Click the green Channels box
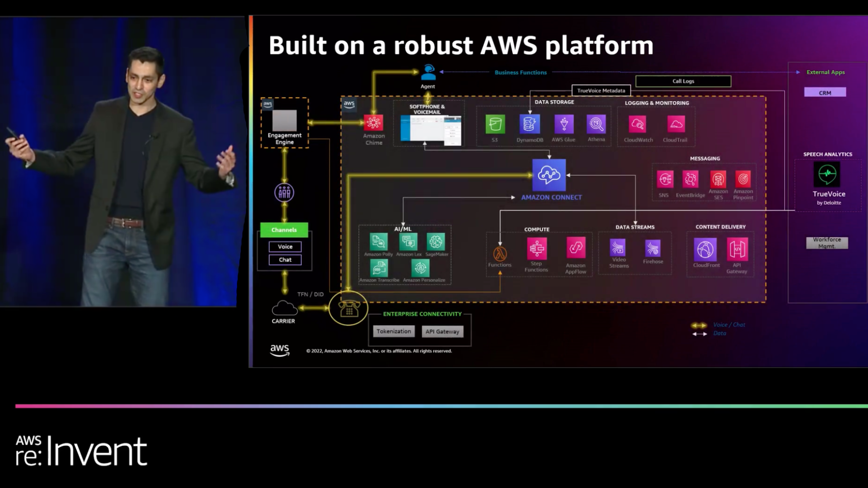868x488 pixels. pyautogui.click(x=284, y=230)
